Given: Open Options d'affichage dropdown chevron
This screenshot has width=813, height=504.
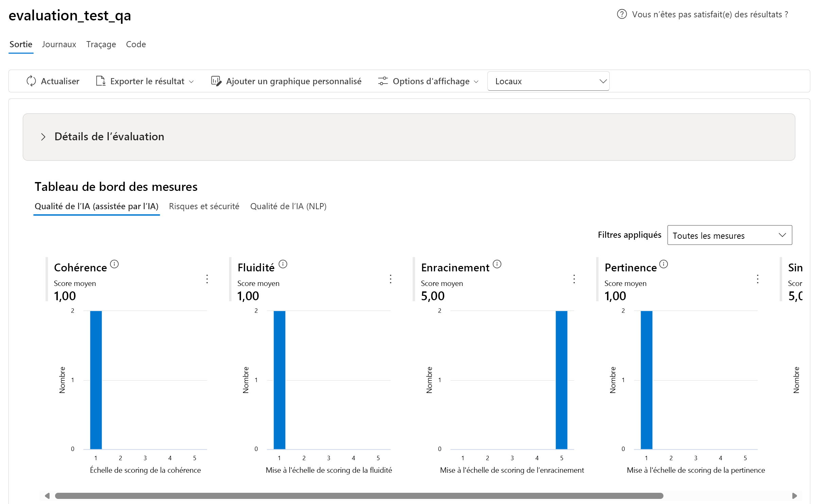Looking at the screenshot, I should coord(476,82).
